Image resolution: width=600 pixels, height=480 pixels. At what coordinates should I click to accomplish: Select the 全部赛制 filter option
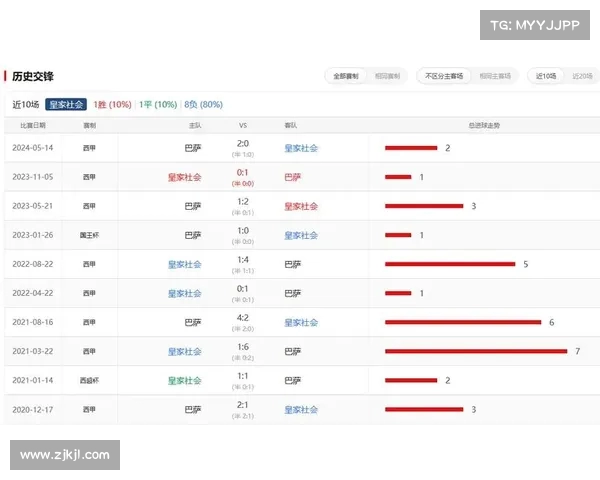click(346, 76)
